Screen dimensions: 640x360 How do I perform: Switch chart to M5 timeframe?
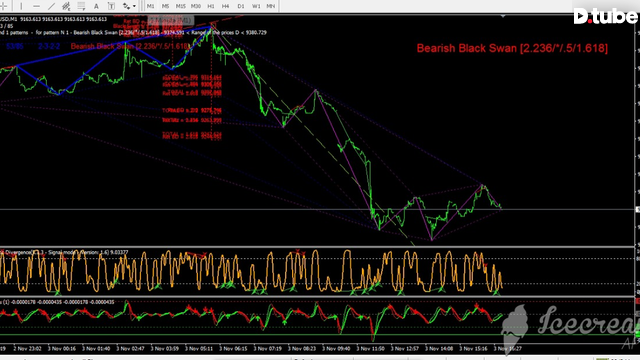click(165, 6)
